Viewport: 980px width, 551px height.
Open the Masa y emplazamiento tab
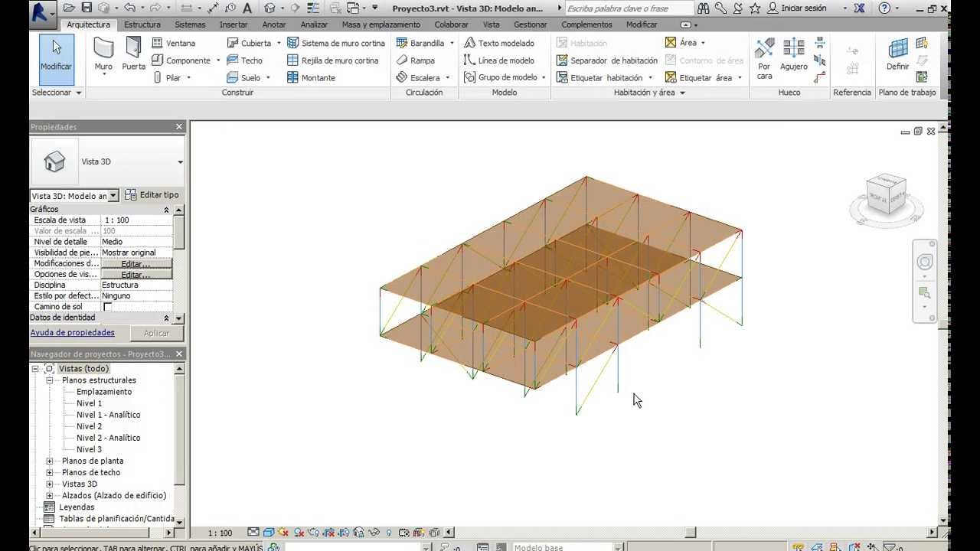381,24
